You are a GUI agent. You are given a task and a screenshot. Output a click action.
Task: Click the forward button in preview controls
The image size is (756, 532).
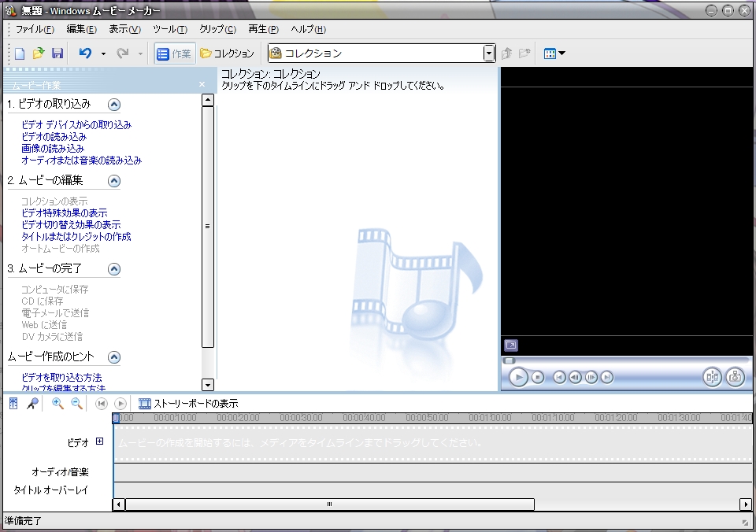click(607, 377)
